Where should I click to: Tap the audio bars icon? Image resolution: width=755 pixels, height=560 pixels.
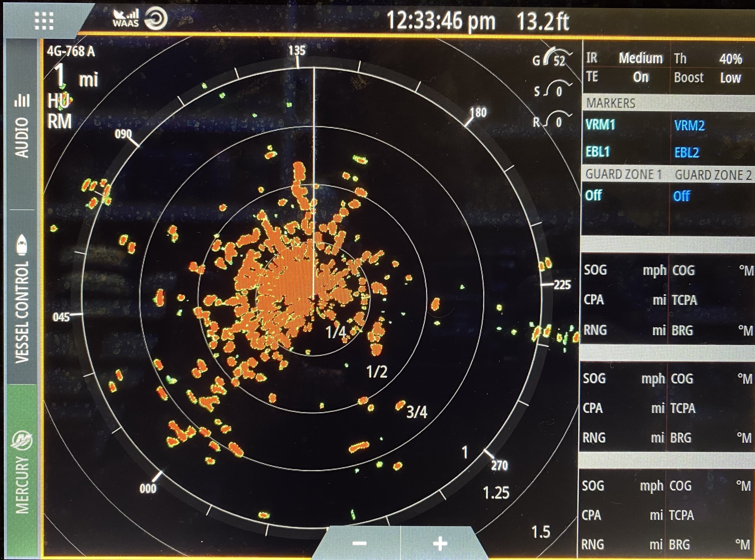(x=22, y=101)
